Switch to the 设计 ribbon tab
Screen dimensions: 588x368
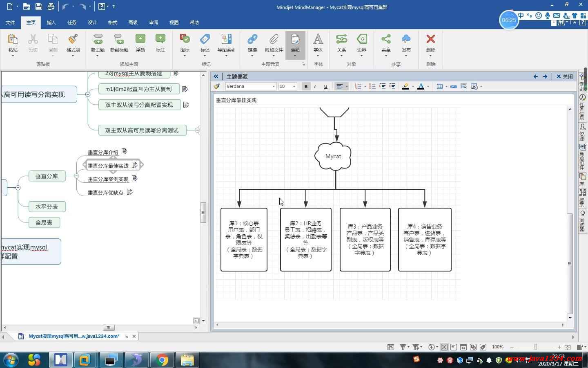(x=92, y=22)
